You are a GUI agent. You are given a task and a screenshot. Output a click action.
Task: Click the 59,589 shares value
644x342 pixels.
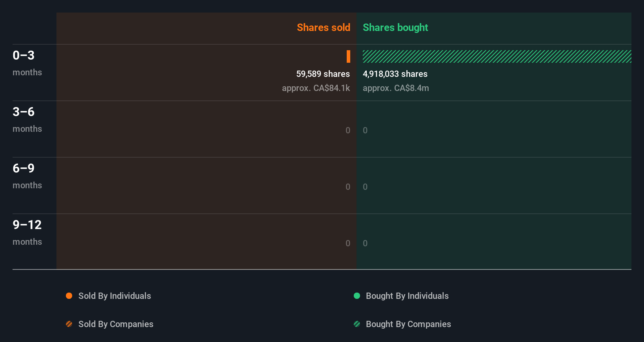[323, 74]
